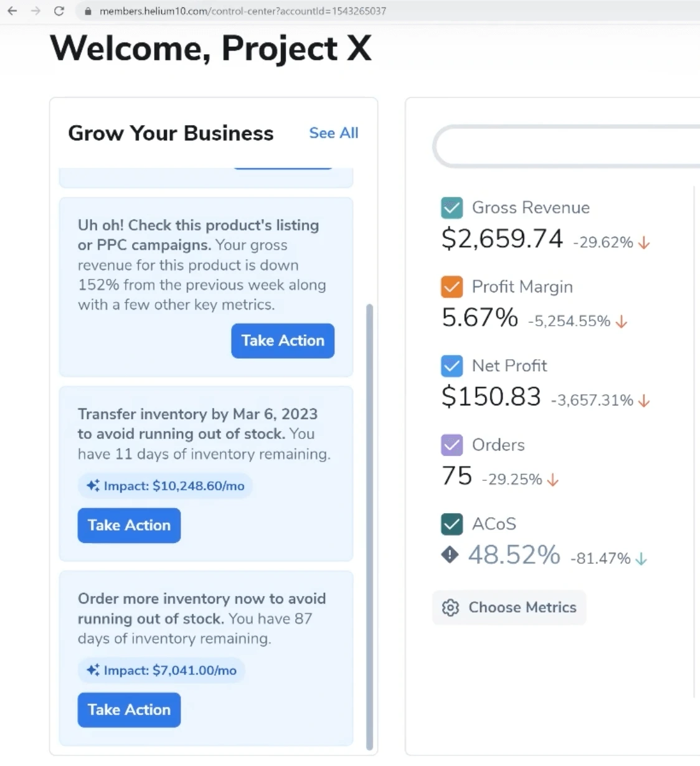This screenshot has width=700, height=766.
Task: Click the sparkle icon on Impact $10,248.60/mo badge
Action: click(92, 486)
